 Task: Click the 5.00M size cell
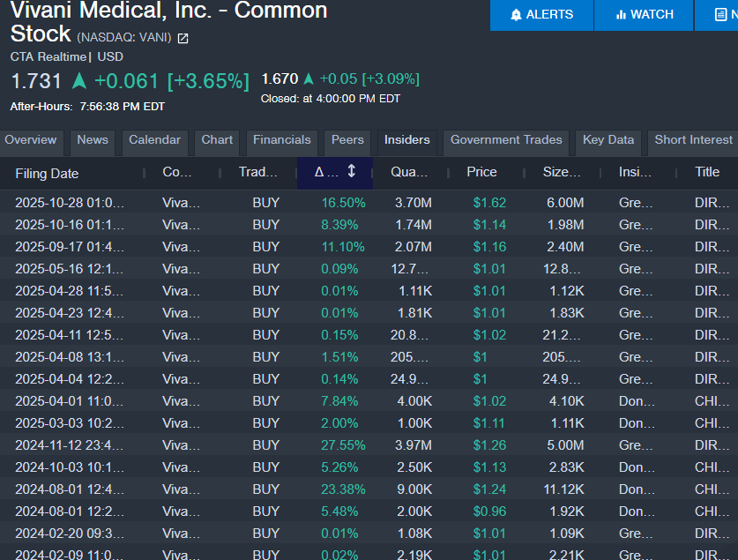(565, 445)
